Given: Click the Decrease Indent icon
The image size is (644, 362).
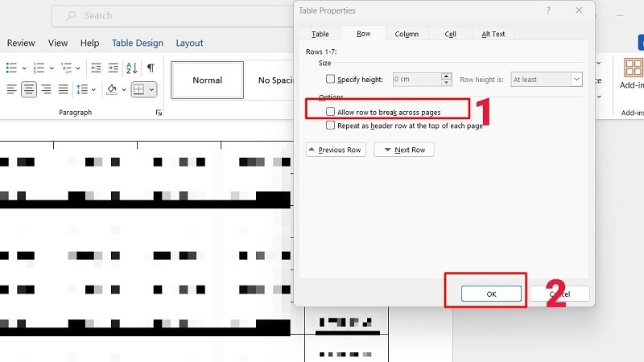Looking at the screenshot, I should (96, 68).
